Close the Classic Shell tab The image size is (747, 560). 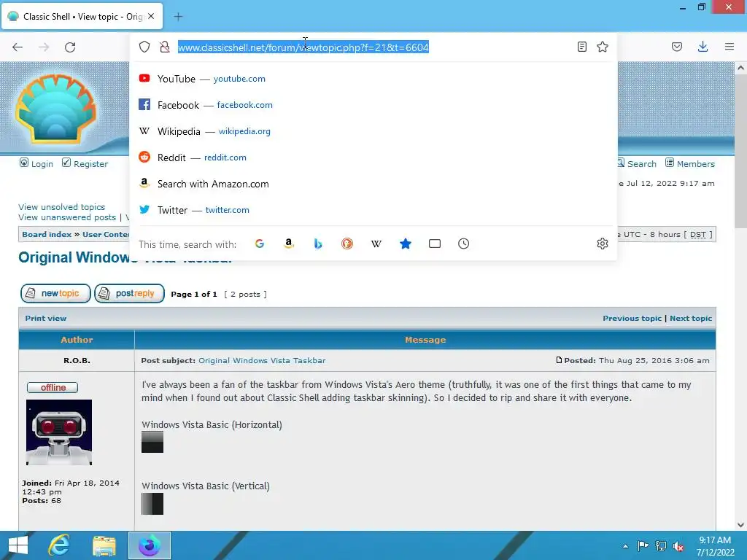(x=151, y=16)
